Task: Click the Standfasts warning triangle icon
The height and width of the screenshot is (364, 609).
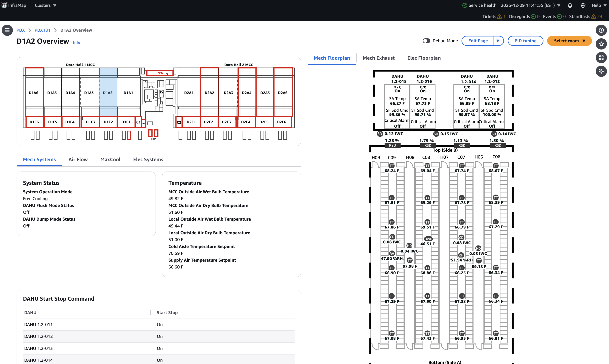Action: (594, 16)
